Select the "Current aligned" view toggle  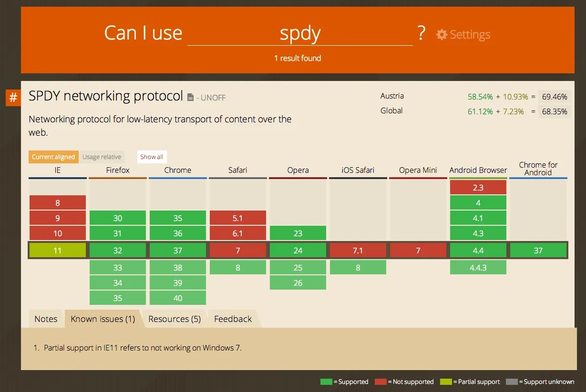[53, 157]
